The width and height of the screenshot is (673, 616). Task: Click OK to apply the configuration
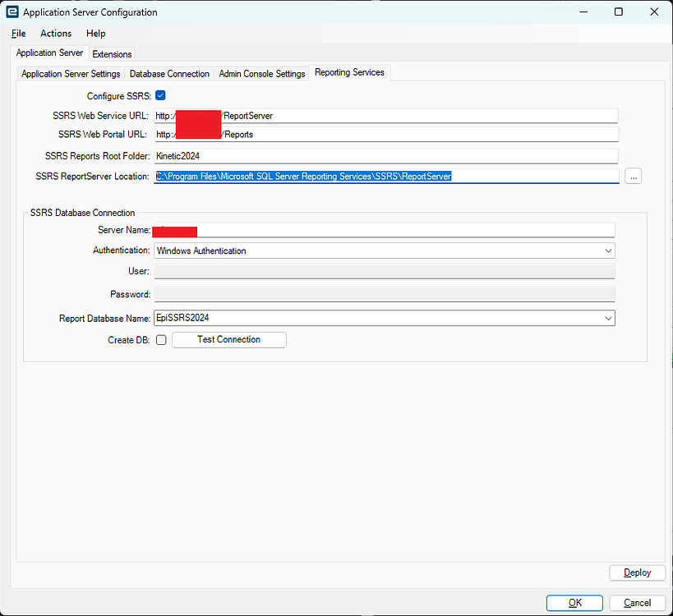pyautogui.click(x=574, y=602)
